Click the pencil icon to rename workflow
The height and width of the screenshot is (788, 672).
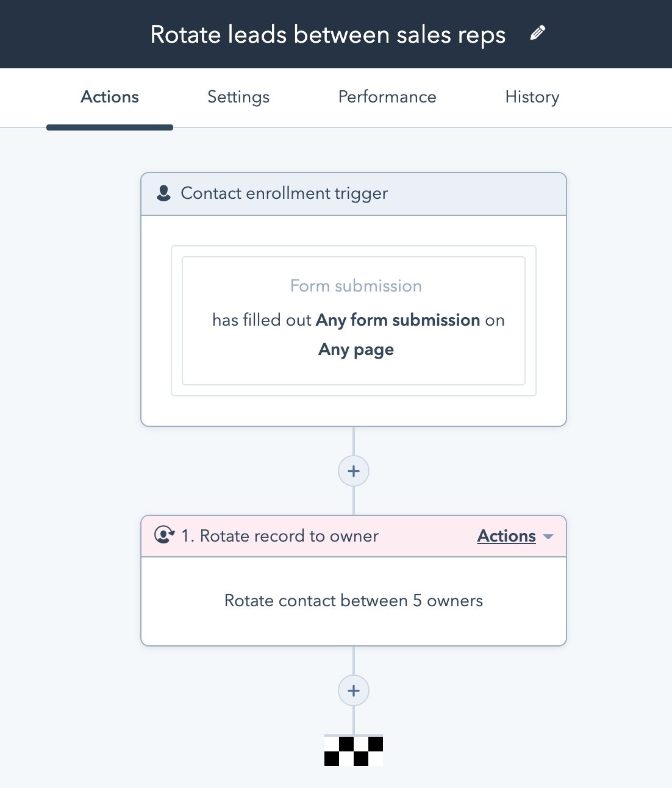click(x=537, y=34)
